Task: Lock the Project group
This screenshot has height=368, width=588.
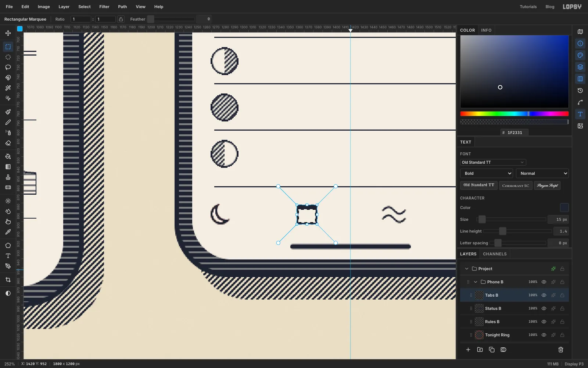Action: coord(562,269)
